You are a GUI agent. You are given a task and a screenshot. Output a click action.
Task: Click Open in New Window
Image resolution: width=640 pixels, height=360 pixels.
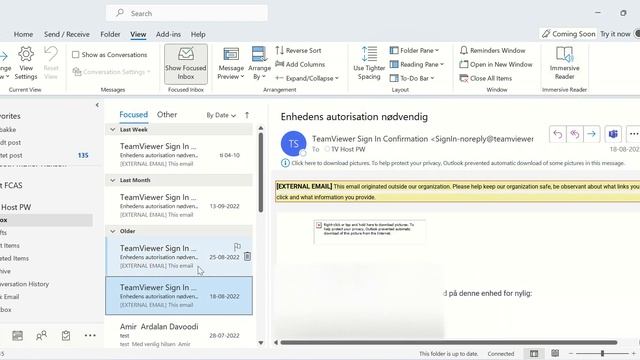click(x=496, y=64)
